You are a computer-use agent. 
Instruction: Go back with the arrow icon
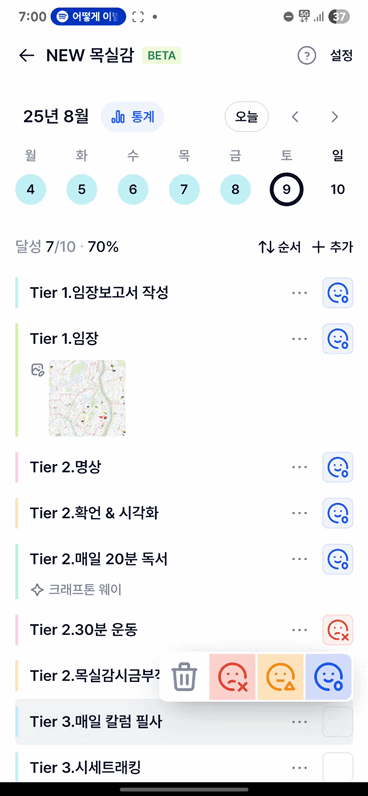pyautogui.click(x=26, y=55)
